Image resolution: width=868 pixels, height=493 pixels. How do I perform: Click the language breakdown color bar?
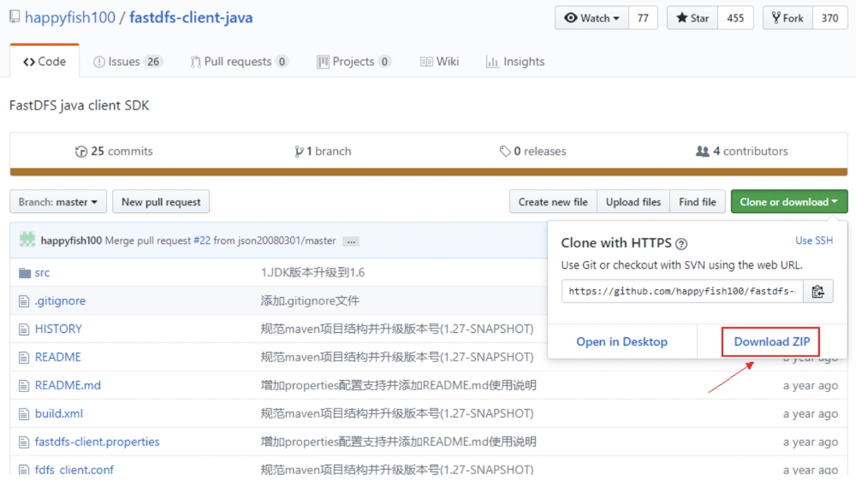pyautogui.click(x=429, y=172)
